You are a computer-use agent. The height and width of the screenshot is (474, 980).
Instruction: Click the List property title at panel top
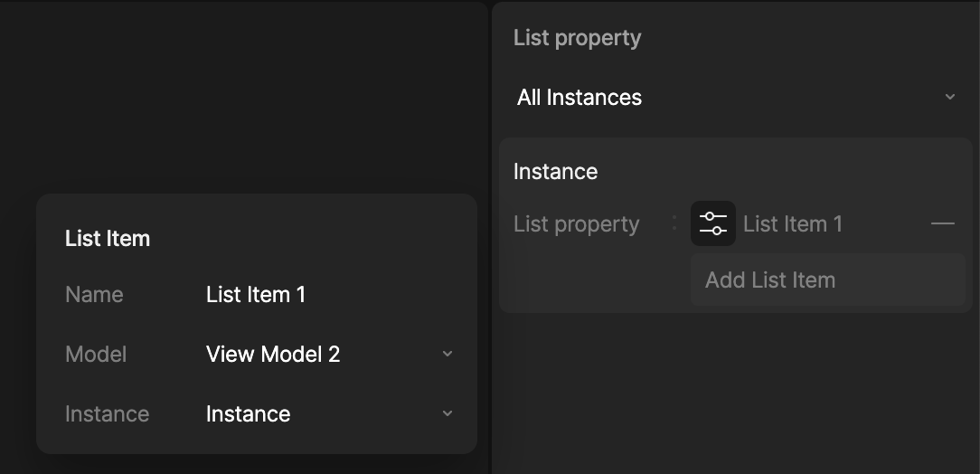(577, 37)
